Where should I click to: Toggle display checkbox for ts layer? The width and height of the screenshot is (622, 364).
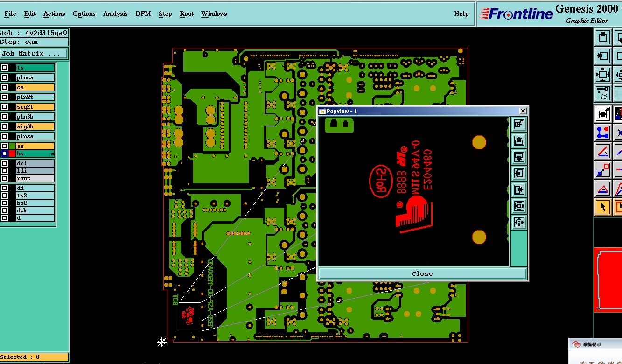click(x=5, y=68)
